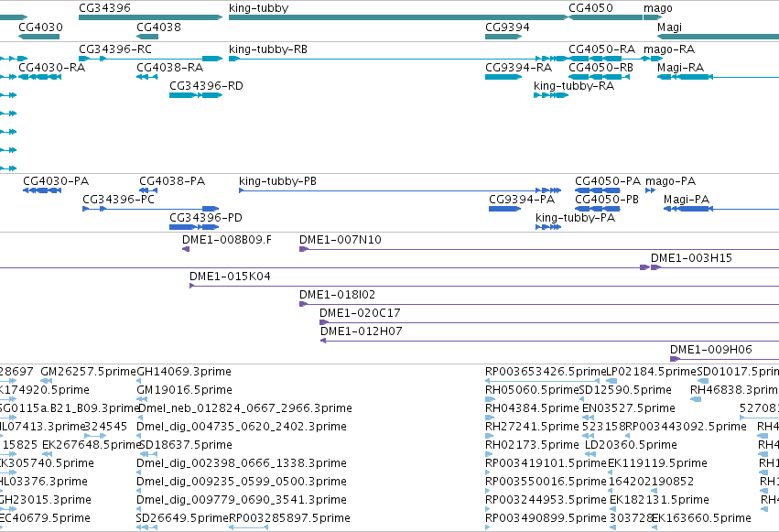Click EST GM19016.5prime
Screen dimensions: 779x532
point(142,399)
